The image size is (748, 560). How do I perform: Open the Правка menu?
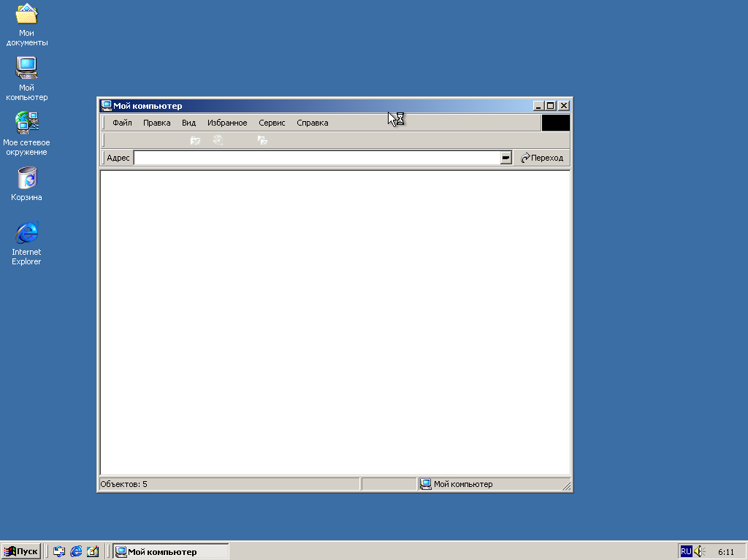(156, 123)
